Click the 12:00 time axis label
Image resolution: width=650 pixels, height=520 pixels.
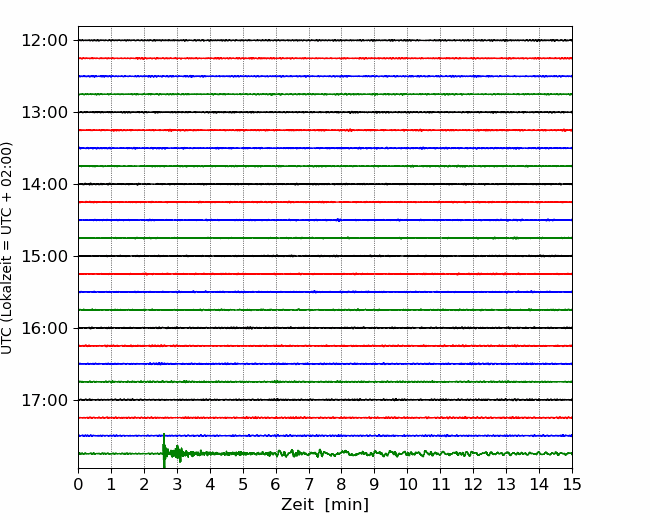44,41
